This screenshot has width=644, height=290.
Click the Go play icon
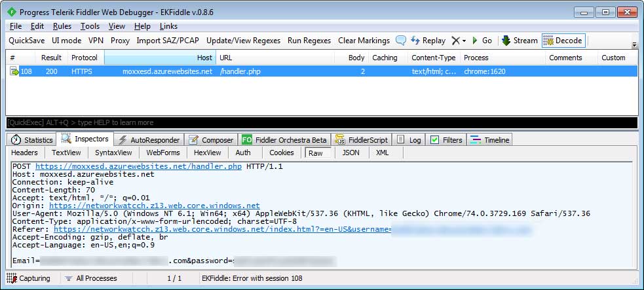pyautogui.click(x=475, y=41)
